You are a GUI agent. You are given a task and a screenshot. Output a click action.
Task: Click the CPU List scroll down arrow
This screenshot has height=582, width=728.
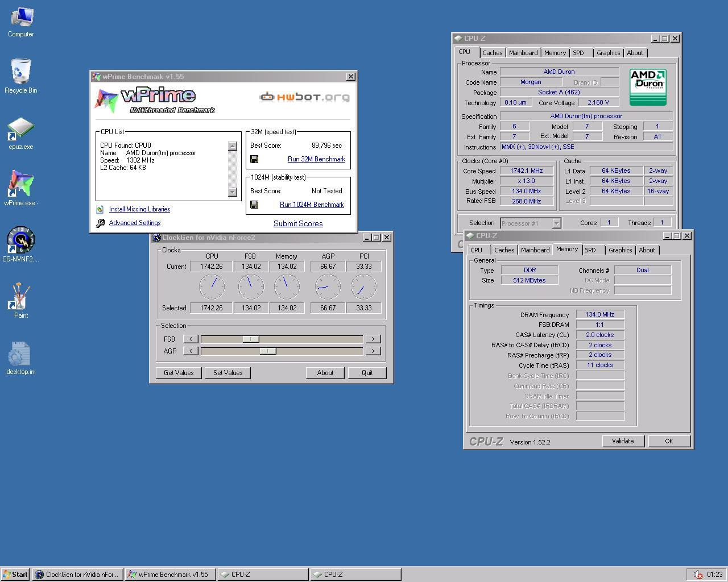(x=233, y=192)
